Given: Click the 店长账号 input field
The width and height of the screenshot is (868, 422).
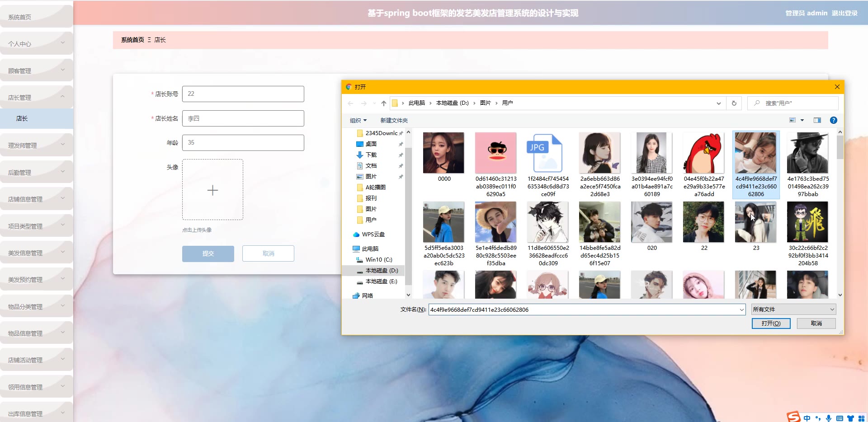Looking at the screenshot, I should (x=243, y=94).
